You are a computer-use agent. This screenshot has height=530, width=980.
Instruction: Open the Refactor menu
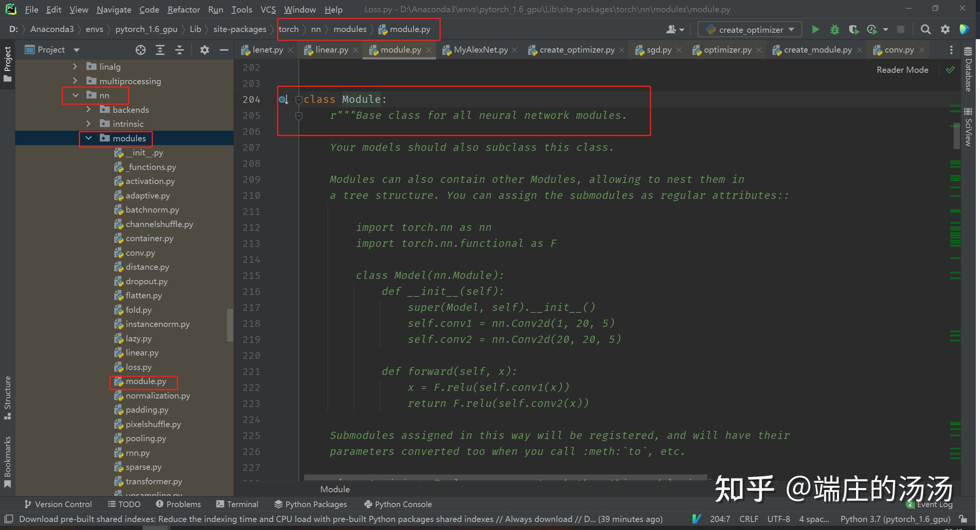(183, 9)
